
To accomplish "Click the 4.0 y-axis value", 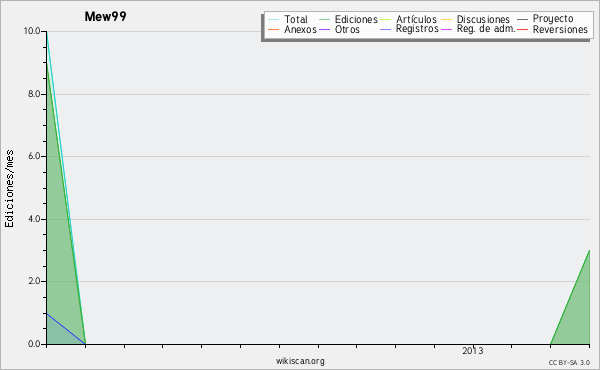I will (34, 219).
